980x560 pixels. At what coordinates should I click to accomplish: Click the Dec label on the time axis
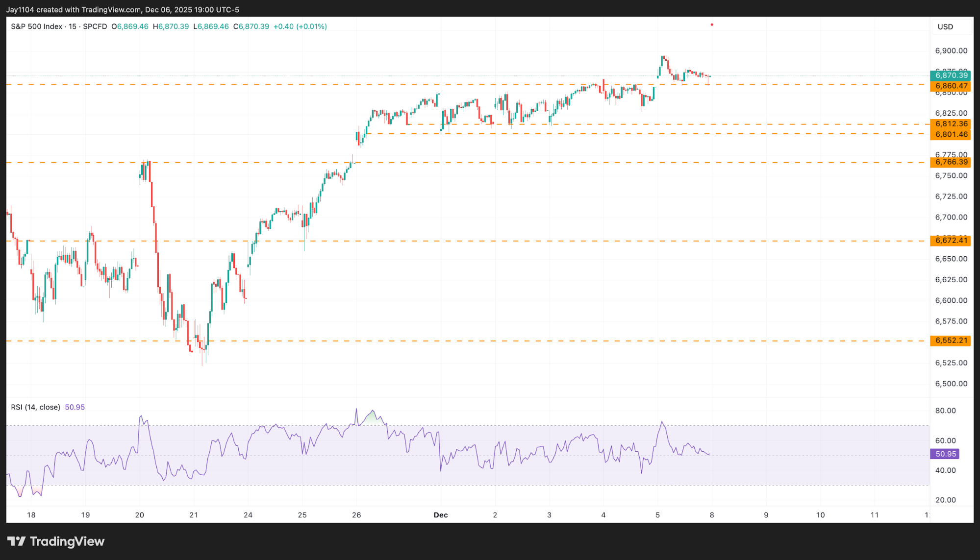[x=440, y=515]
